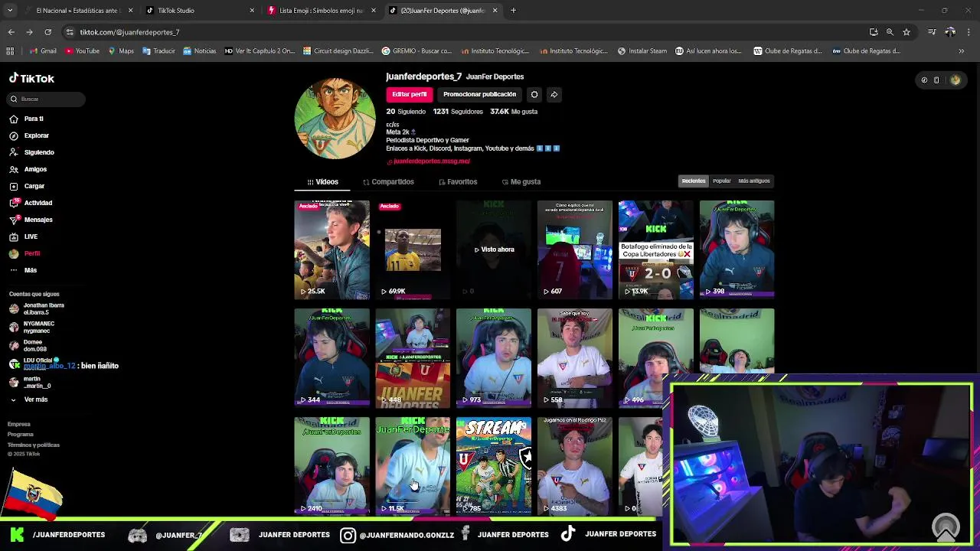Click the Buscar search field

pos(47,99)
